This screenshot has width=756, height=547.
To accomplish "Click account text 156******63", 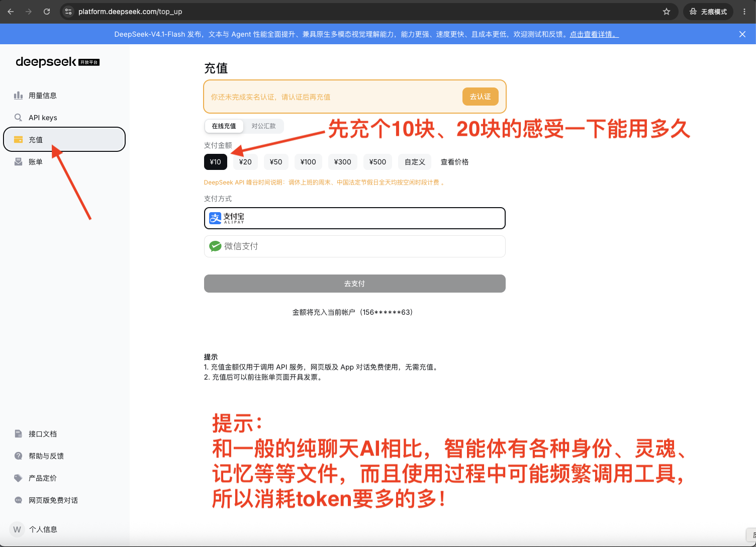I will click(386, 312).
